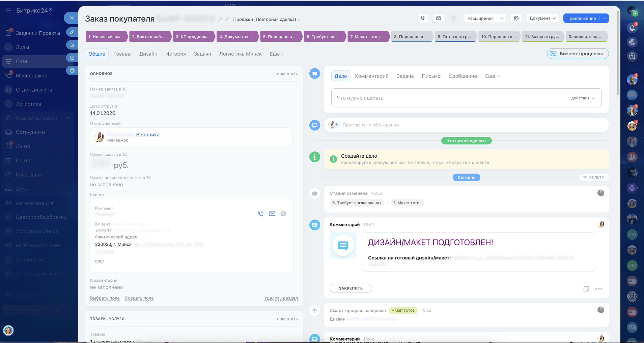Switch to the Товары tab
Viewport: 644px width, 343px height.
click(x=122, y=54)
